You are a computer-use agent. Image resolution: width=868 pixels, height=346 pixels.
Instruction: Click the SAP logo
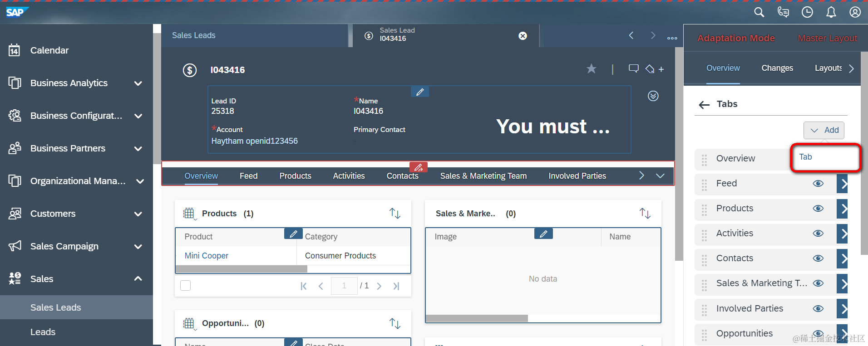pos(16,12)
